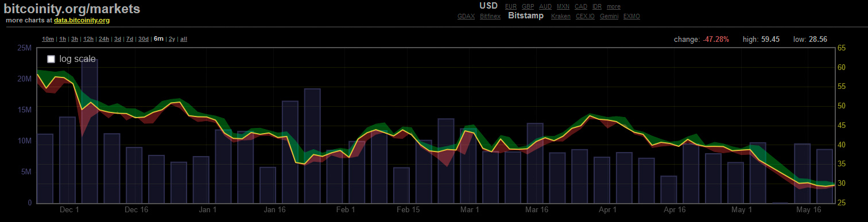Click the 10M volume axis label
Viewport: 868px width, 222px height.
[25, 141]
